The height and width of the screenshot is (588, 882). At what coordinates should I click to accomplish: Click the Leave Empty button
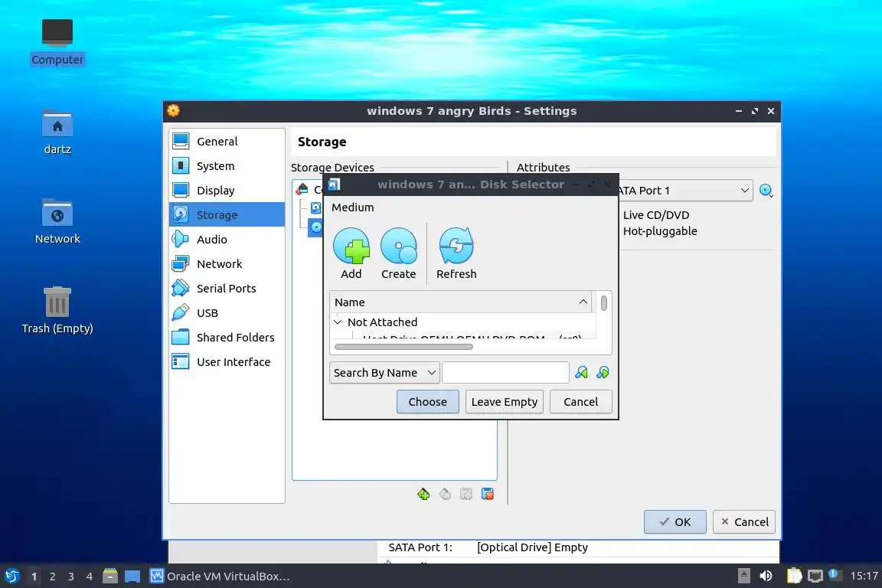coord(504,402)
